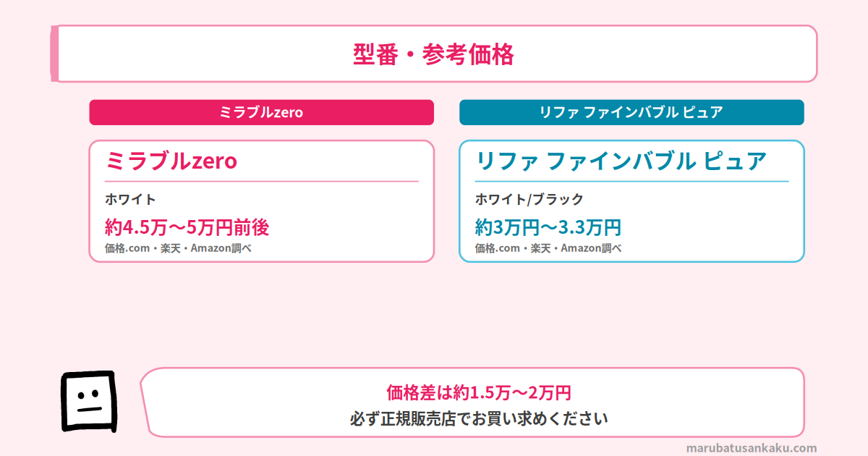Click the ホワイト/ブラック color label
The image size is (868, 456).
529,199
